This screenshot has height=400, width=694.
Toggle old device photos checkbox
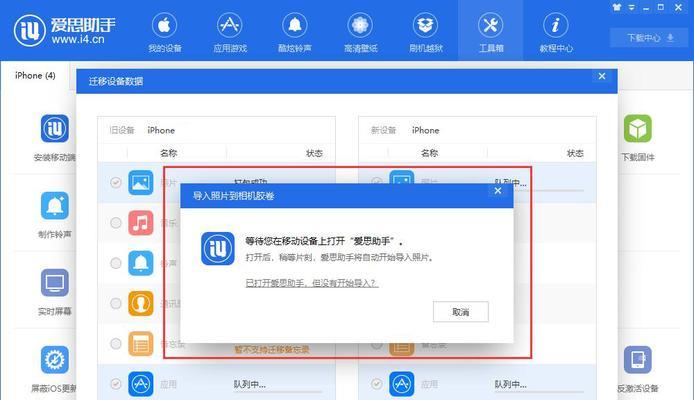(116, 182)
